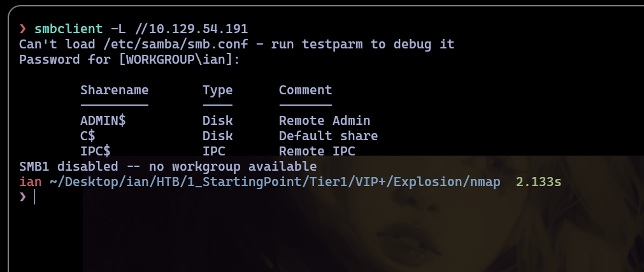Click the Default share comment text
This screenshot has width=644, height=272.
329,136
